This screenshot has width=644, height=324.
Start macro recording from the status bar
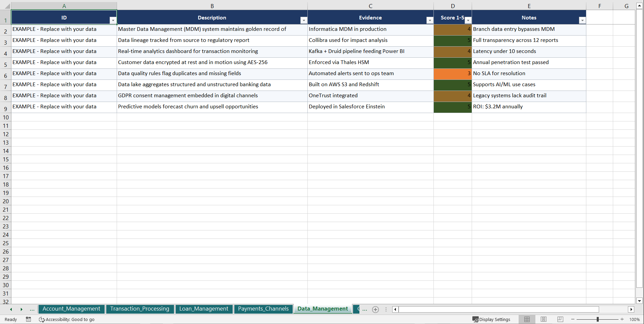(x=28, y=319)
